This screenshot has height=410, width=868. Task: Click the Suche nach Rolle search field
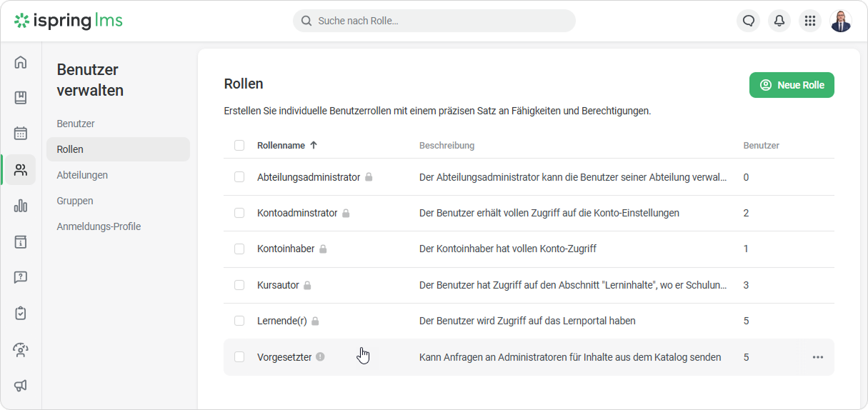click(434, 21)
